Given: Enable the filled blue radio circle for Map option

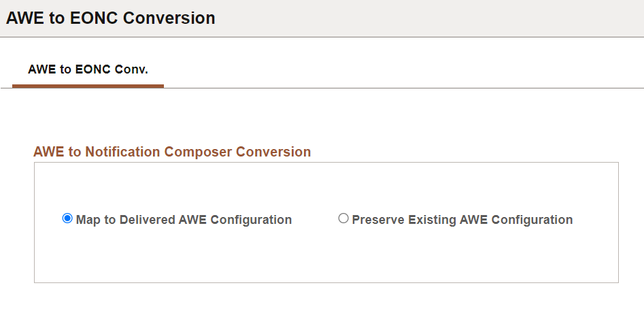Looking at the screenshot, I should click(67, 218).
